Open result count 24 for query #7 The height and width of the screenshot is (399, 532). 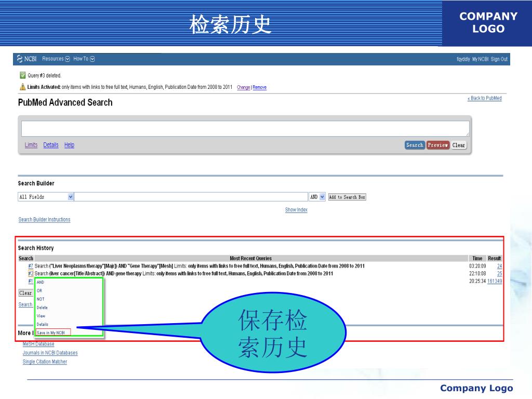click(499, 266)
